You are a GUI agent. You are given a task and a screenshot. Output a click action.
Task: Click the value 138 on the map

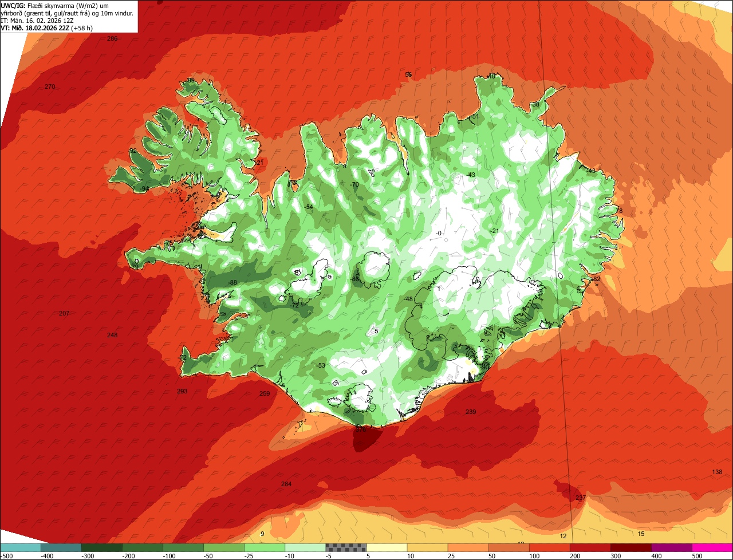click(717, 472)
